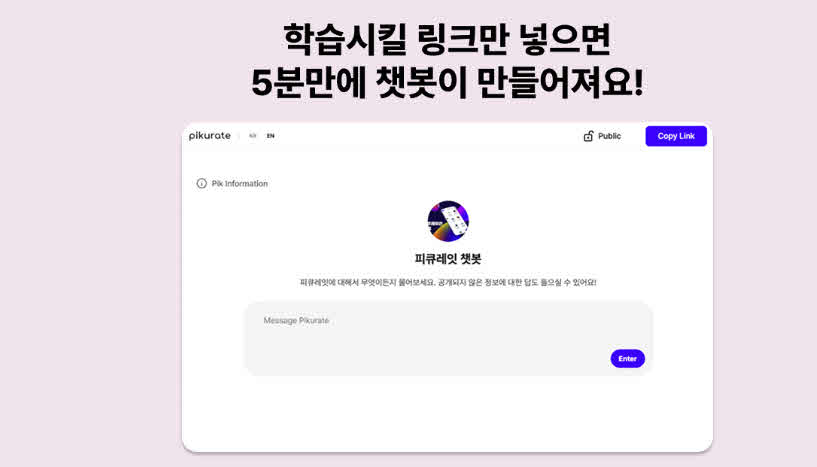Switch interface language to EN

(270, 136)
